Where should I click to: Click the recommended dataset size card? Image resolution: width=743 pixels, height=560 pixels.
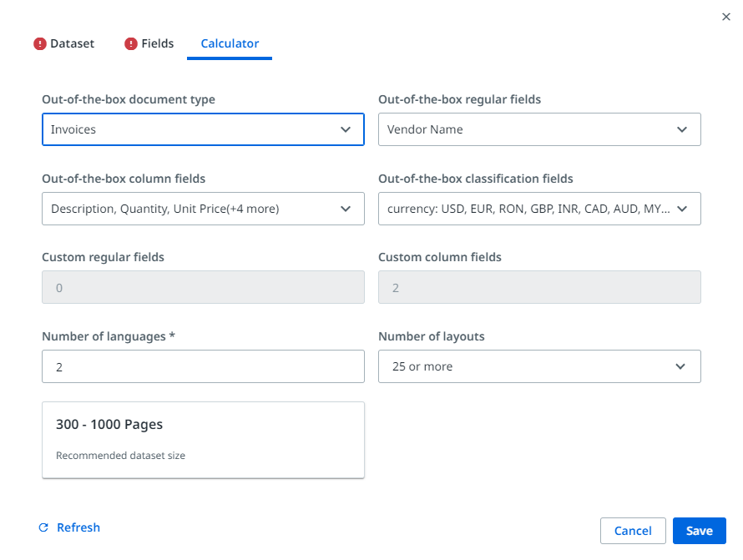point(203,440)
